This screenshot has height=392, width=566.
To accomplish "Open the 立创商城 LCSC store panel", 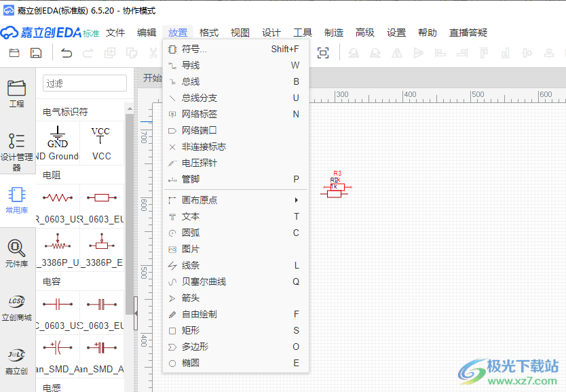I will click(16, 308).
